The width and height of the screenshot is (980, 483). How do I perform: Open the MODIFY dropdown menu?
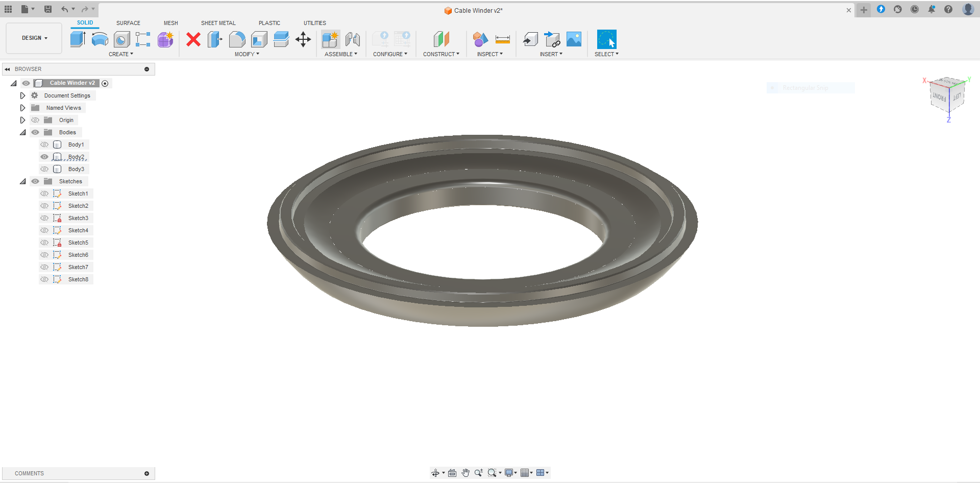[247, 54]
